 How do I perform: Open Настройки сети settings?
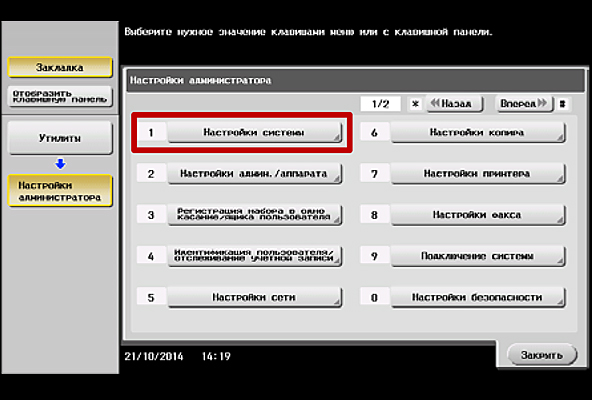[x=254, y=297]
